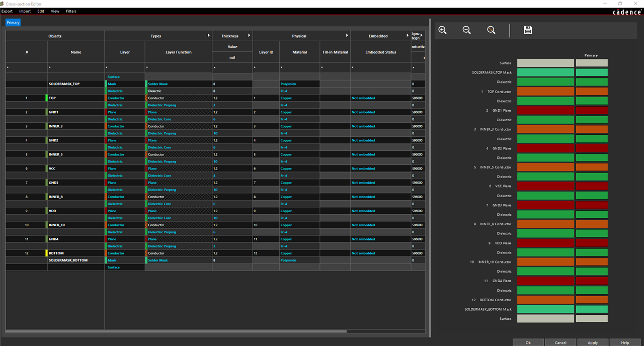
Task: Click the filter field under the Layer column
Action: point(125,67)
